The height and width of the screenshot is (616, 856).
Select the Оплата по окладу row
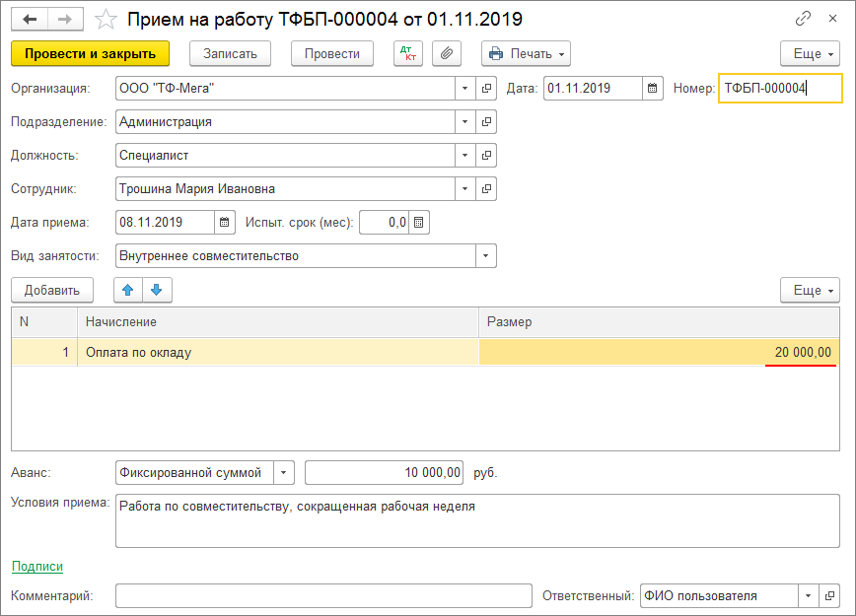tap(276, 352)
